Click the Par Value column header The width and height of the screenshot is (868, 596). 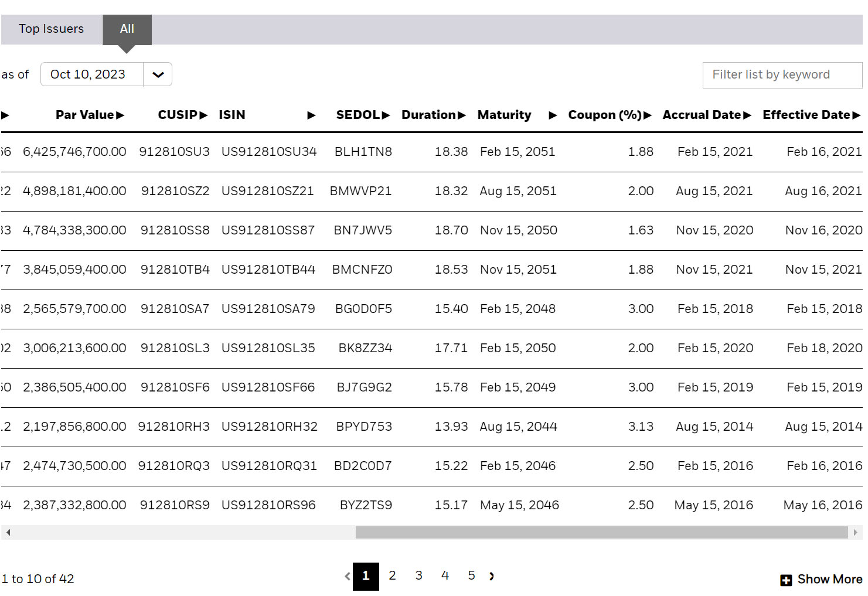(x=85, y=115)
